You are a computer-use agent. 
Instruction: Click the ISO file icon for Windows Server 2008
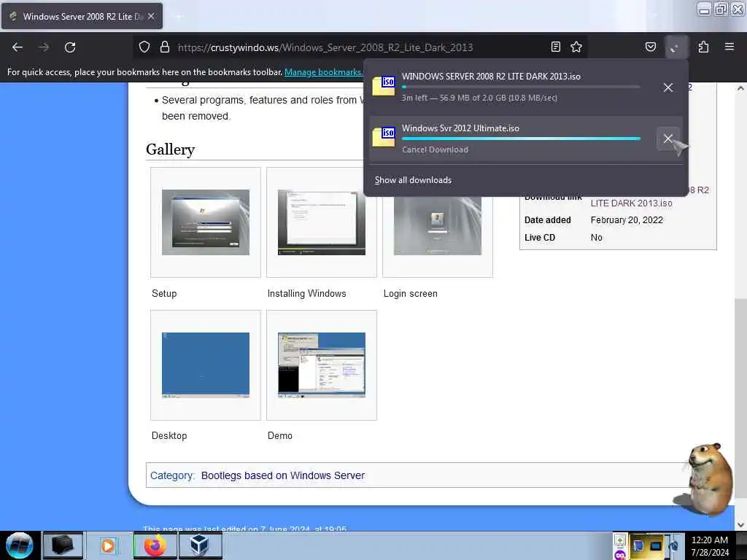[x=384, y=86]
